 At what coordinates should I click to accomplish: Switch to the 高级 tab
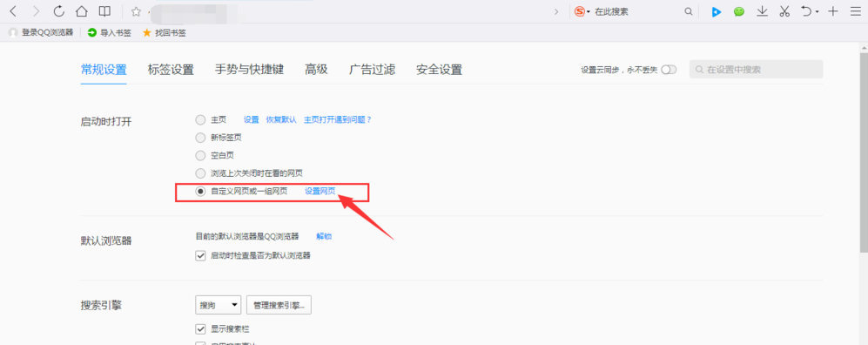point(316,70)
